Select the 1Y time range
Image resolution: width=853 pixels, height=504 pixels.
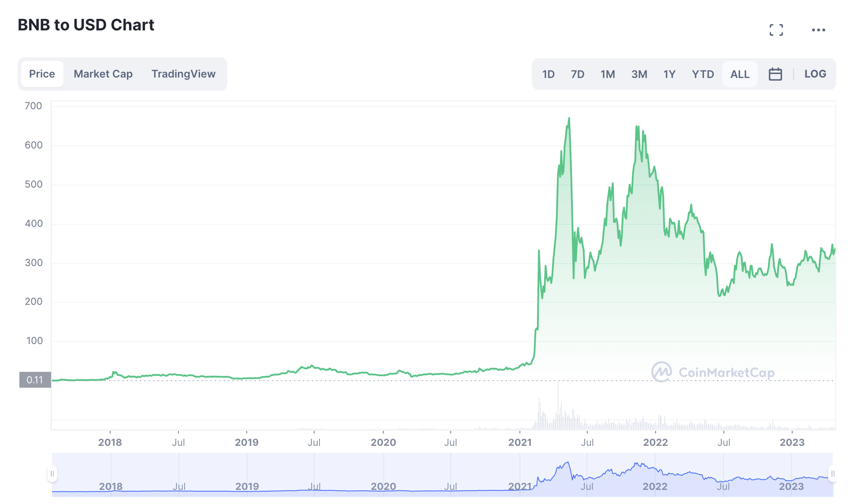pos(669,74)
